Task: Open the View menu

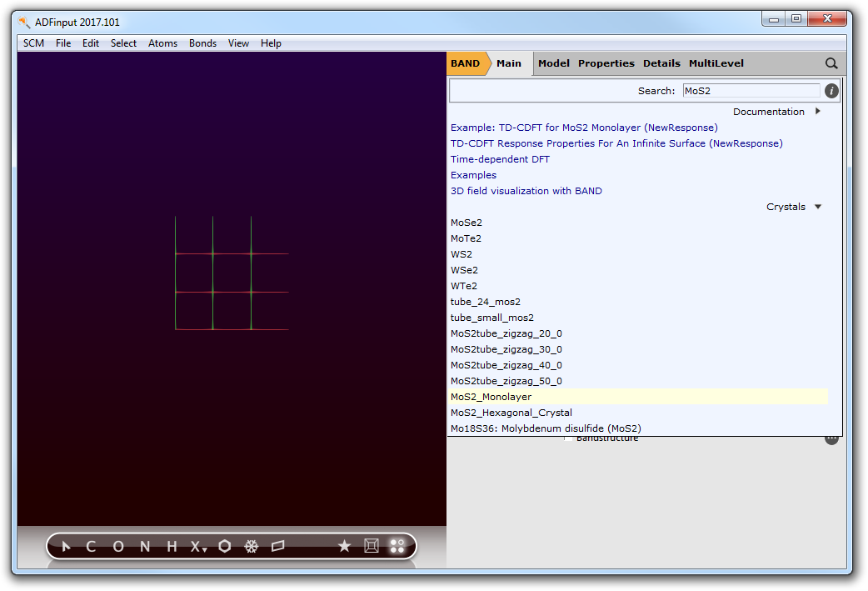Action: coord(238,43)
